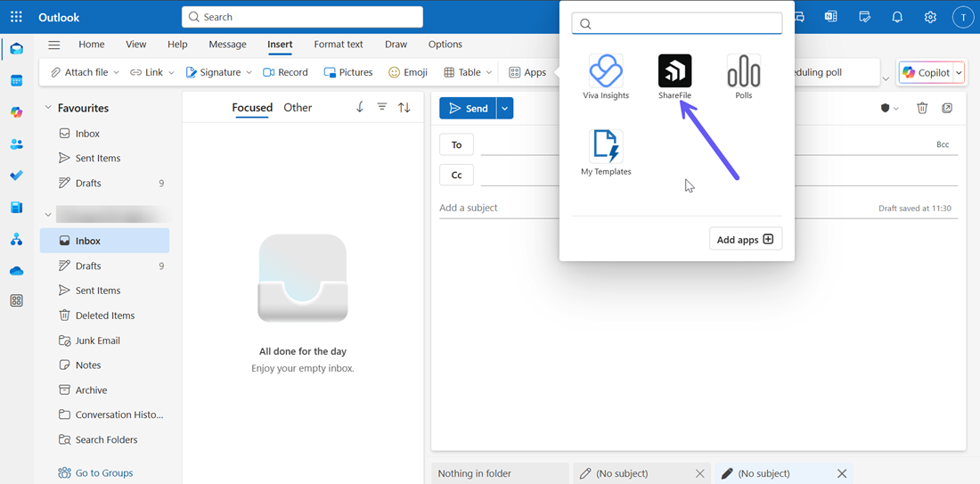Open Settings gear icon

click(x=930, y=17)
